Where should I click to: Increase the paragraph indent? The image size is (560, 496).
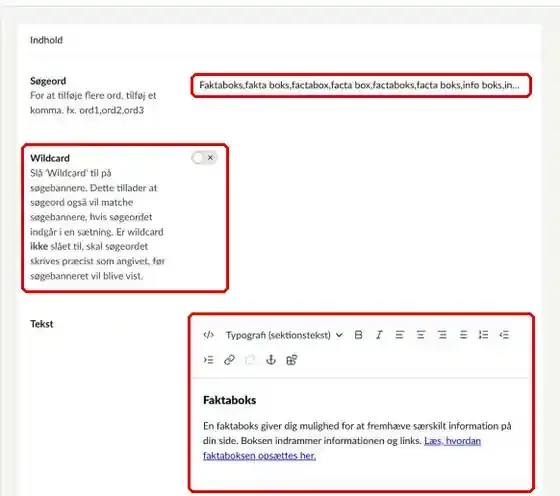209,360
